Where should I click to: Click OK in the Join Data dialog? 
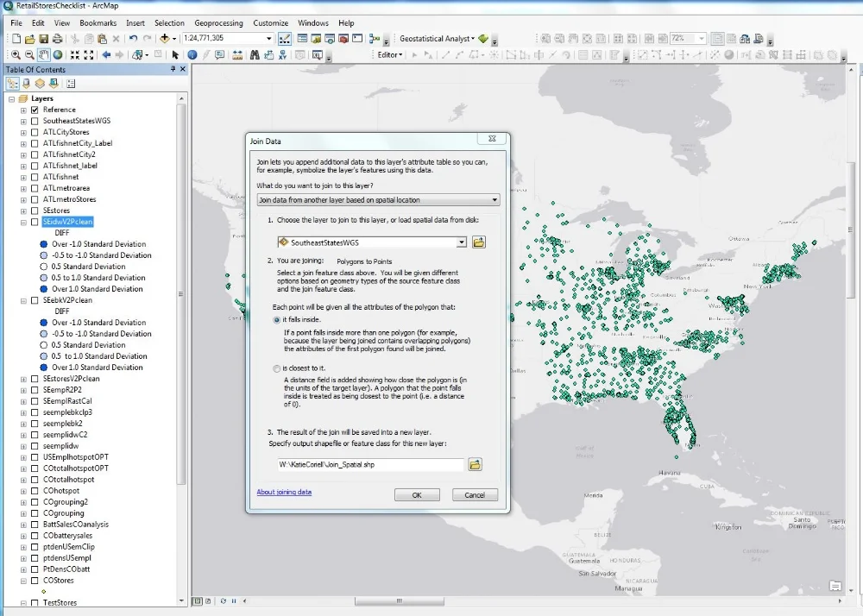pyautogui.click(x=417, y=495)
